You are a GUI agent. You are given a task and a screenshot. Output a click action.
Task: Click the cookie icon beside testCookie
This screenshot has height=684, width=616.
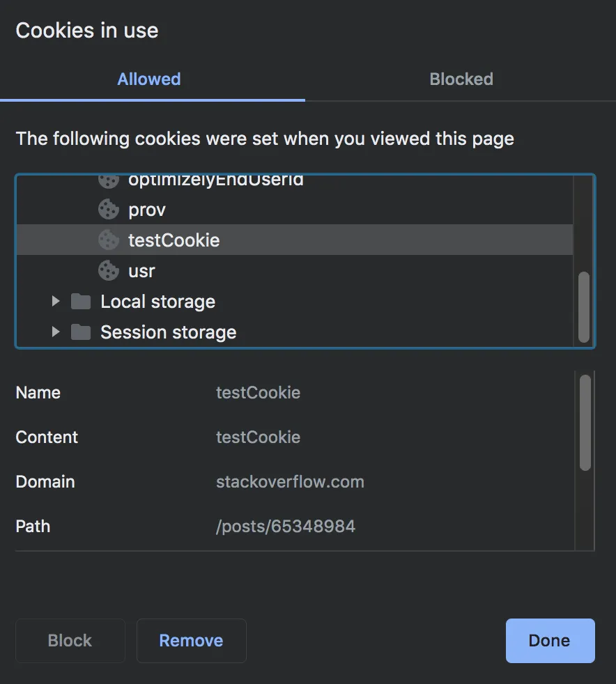(x=108, y=240)
